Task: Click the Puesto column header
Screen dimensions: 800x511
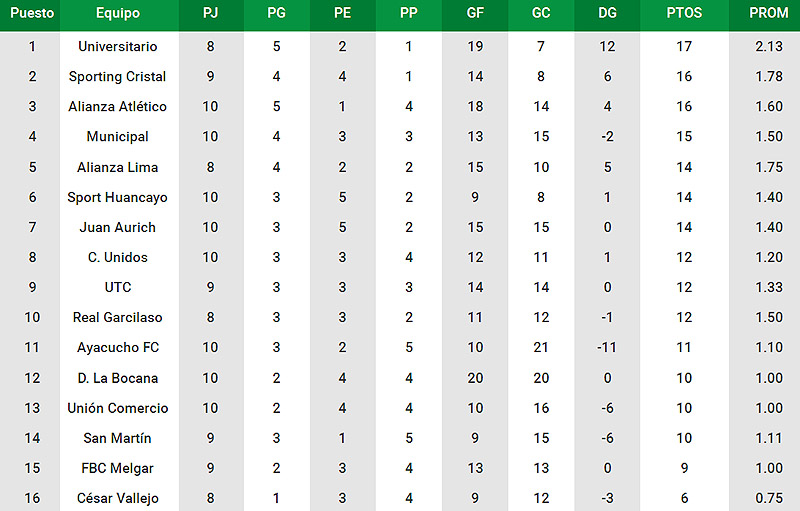Action: coord(32,13)
